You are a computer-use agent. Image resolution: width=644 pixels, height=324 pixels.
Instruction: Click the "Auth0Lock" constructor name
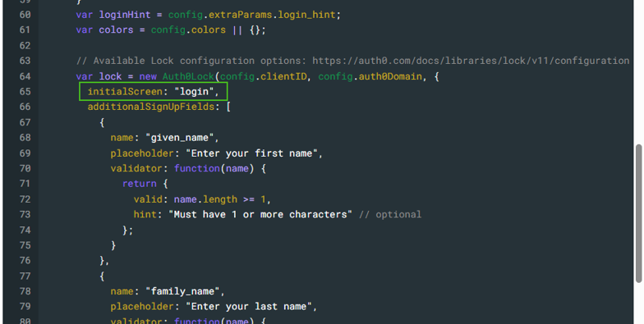(x=188, y=76)
